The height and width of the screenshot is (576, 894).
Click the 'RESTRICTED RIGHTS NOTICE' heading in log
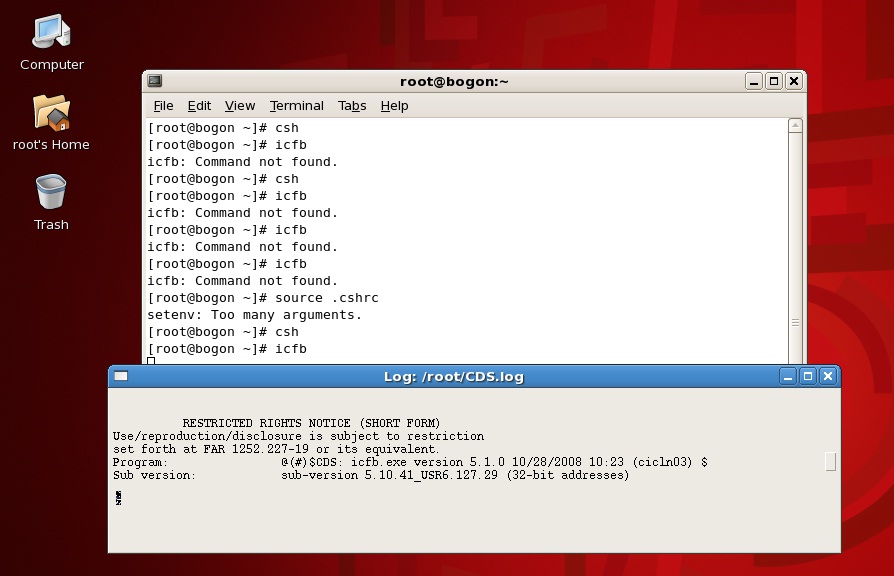(x=311, y=423)
